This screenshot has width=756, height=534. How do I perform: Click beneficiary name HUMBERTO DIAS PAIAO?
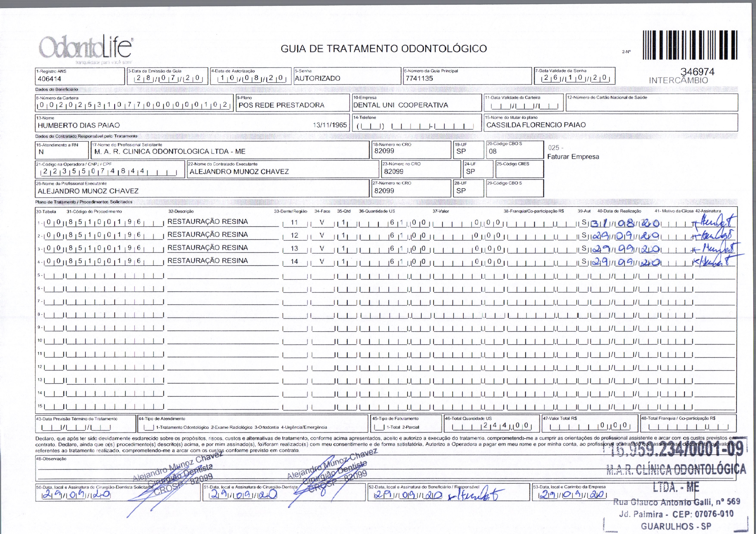[x=79, y=125]
